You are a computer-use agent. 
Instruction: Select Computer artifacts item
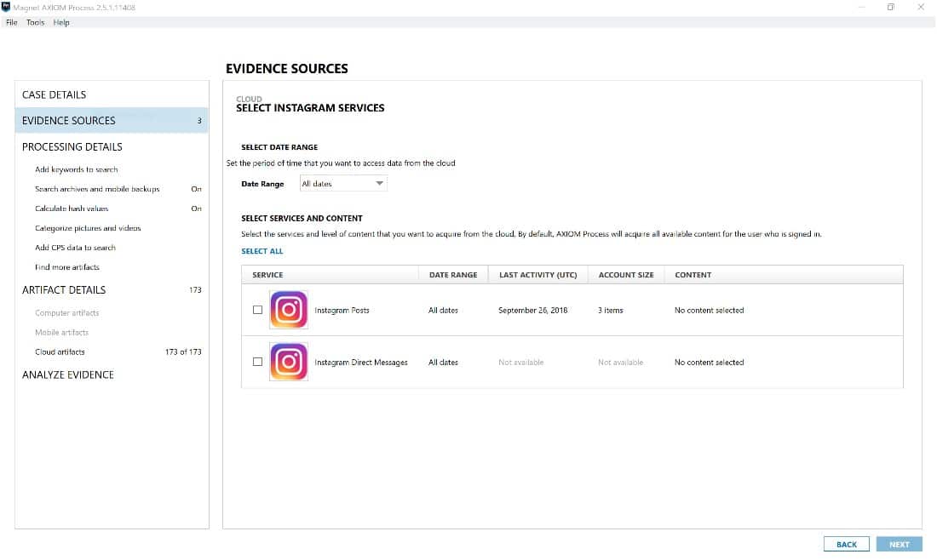(x=67, y=313)
